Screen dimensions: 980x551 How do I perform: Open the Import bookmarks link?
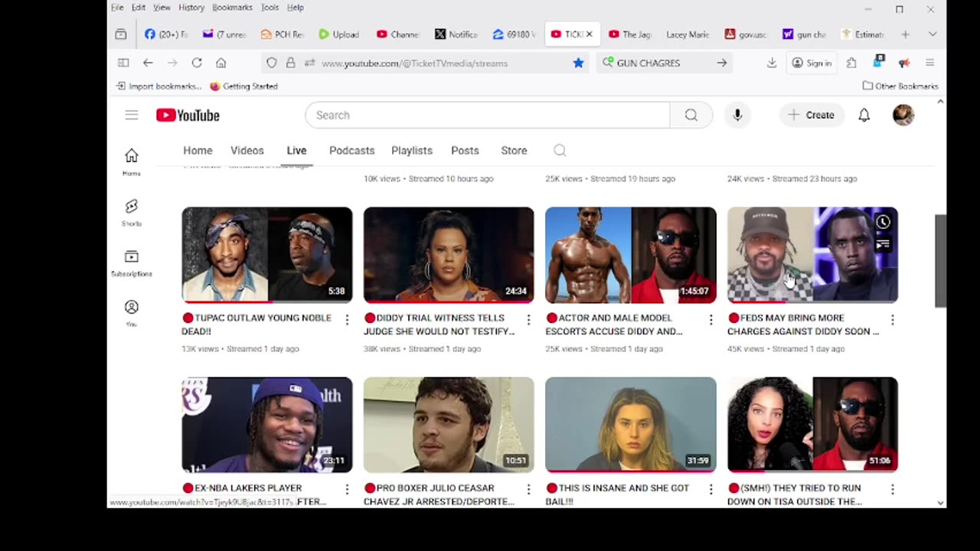(x=158, y=86)
